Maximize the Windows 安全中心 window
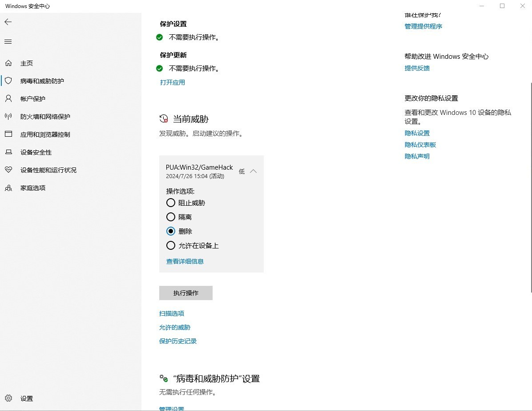The image size is (532, 411). point(502,6)
